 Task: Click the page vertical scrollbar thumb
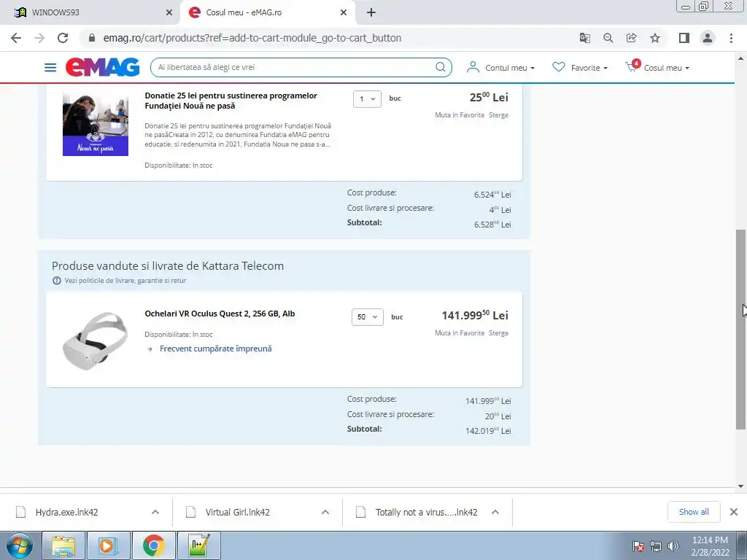pos(740,330)
